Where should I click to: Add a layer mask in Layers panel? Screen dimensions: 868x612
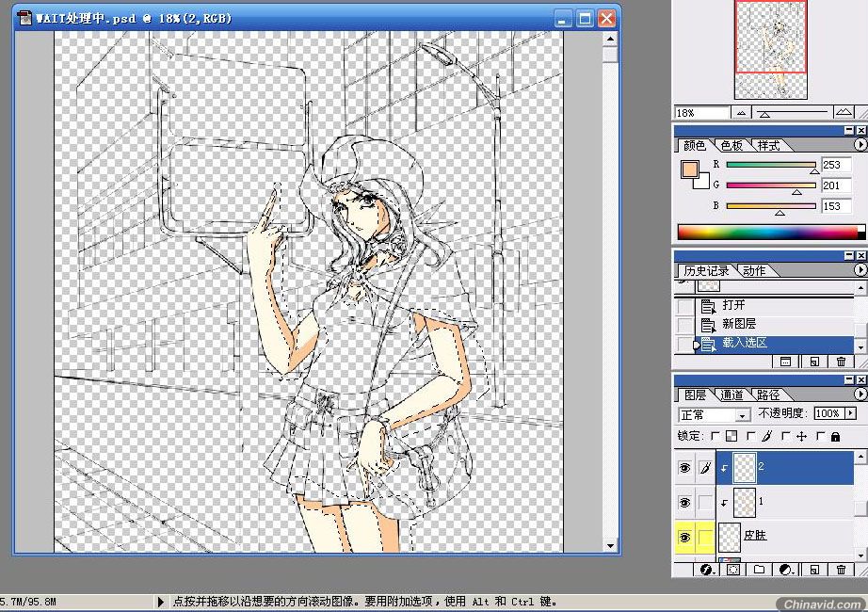733,570
